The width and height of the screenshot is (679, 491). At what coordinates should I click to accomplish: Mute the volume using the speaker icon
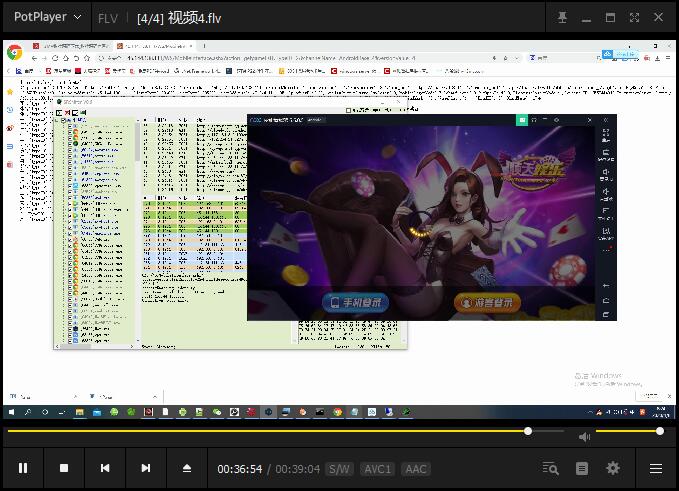click(x=585, y=437)
